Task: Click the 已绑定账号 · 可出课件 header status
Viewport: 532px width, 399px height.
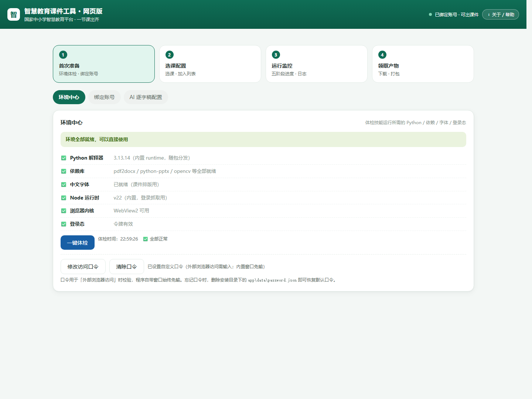Action: [457, 15]
